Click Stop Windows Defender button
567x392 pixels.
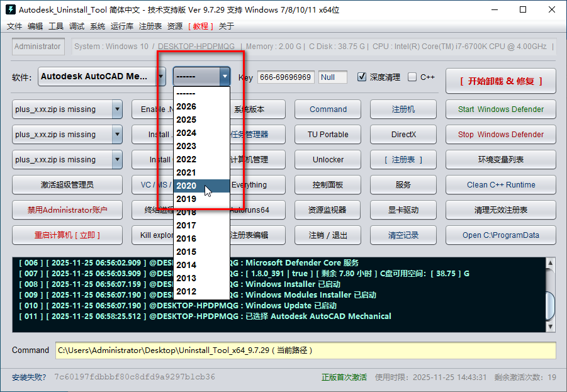(x=501, y=135)
